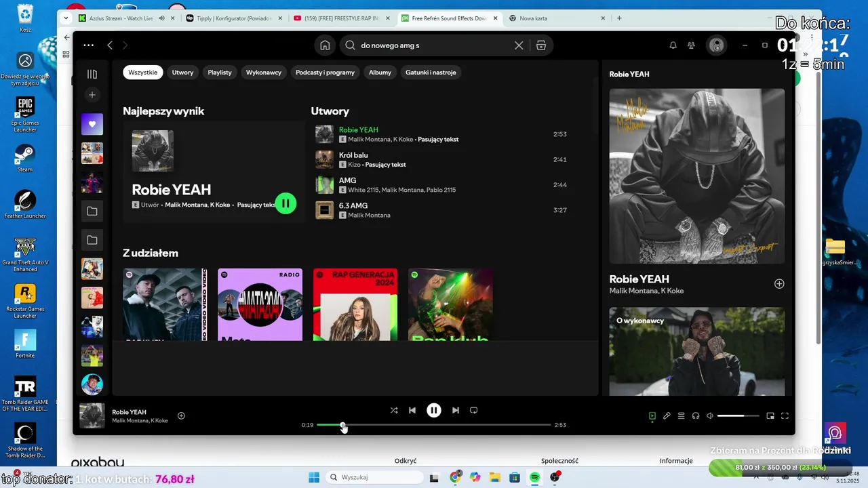868x488 pixels.
Task: Switch to Nowa karta browser tab
Action: point(555,18)
